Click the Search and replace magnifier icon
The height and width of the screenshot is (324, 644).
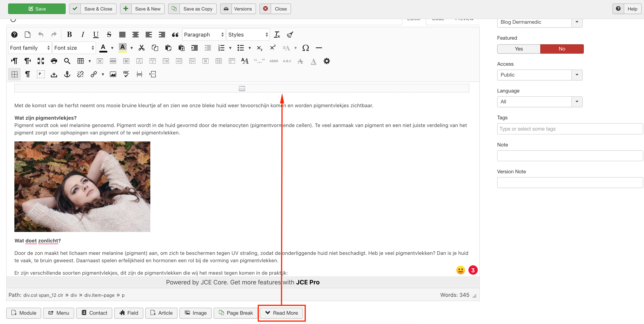[67, 61]
